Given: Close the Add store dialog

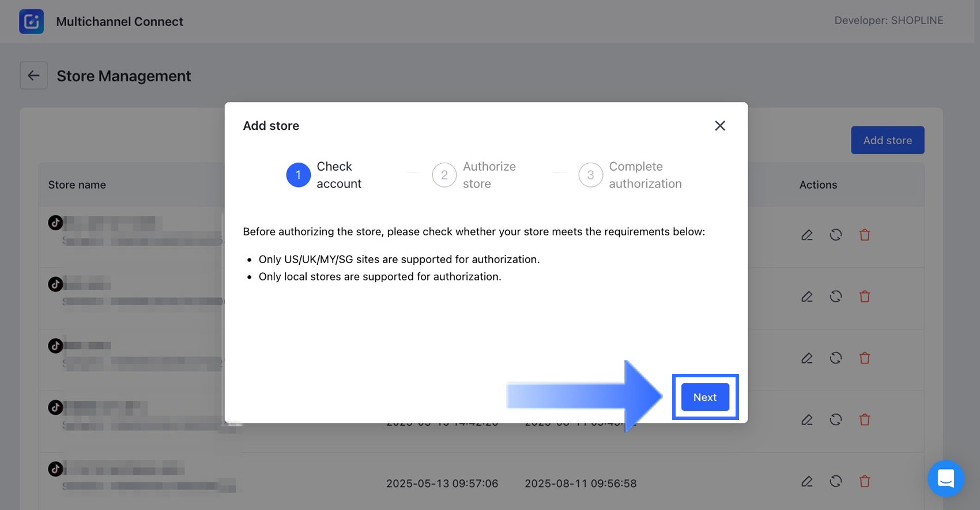Looking at the screenshot, I should pyautogui.click(x=720, y=126).
